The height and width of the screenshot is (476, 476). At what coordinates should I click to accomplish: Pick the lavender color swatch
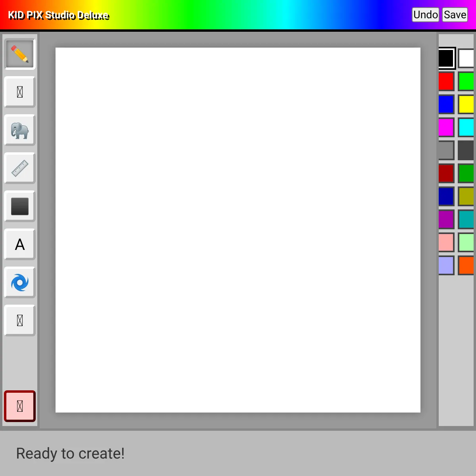[x=446, y=265]
